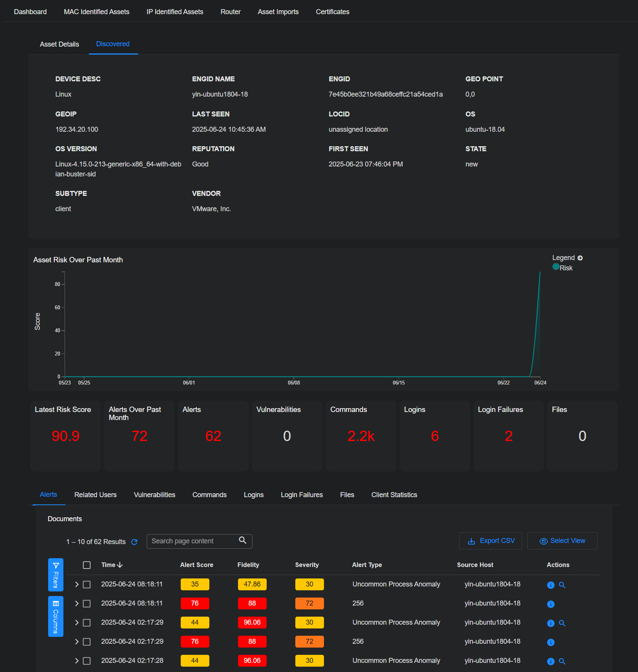Click the search magnifier in search box
This screenshot has height=672, width=638.
tap(242, 540)
